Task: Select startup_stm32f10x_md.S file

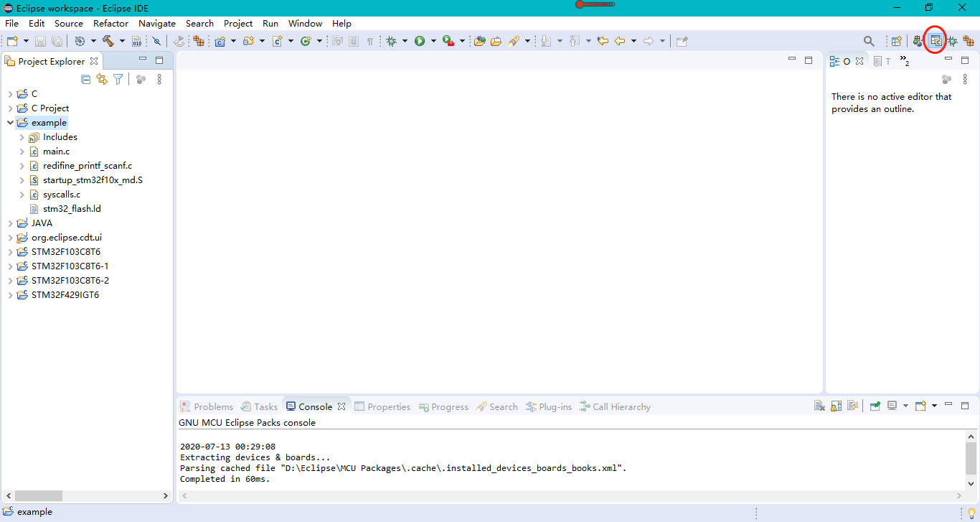Action: 93,180
